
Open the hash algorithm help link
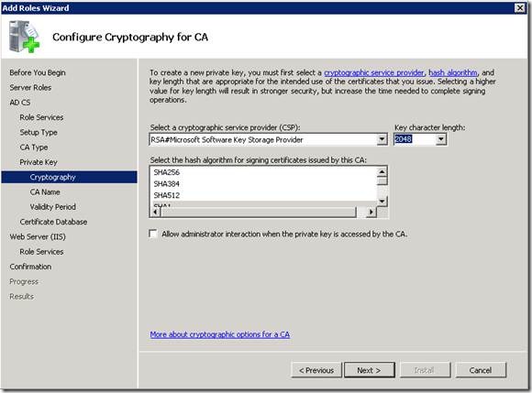point(453,72)
